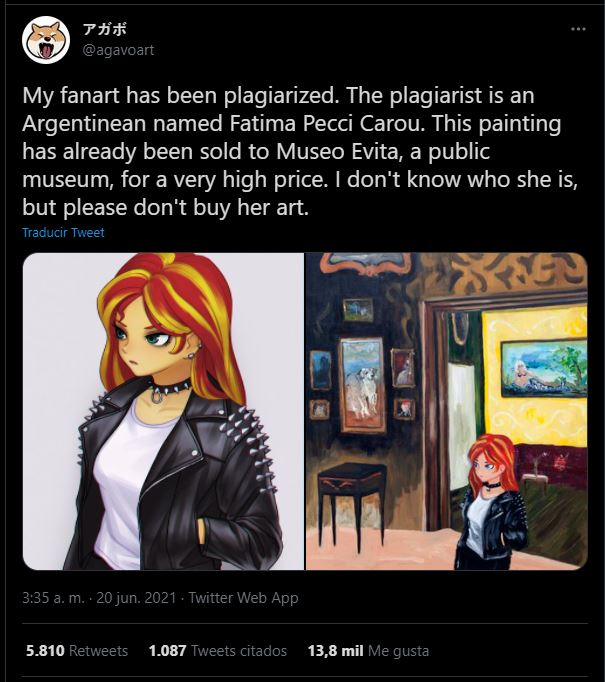Open the three-dot more options menu
The width and height of the screenshot is (605, 682).
[x=578, y=29]
